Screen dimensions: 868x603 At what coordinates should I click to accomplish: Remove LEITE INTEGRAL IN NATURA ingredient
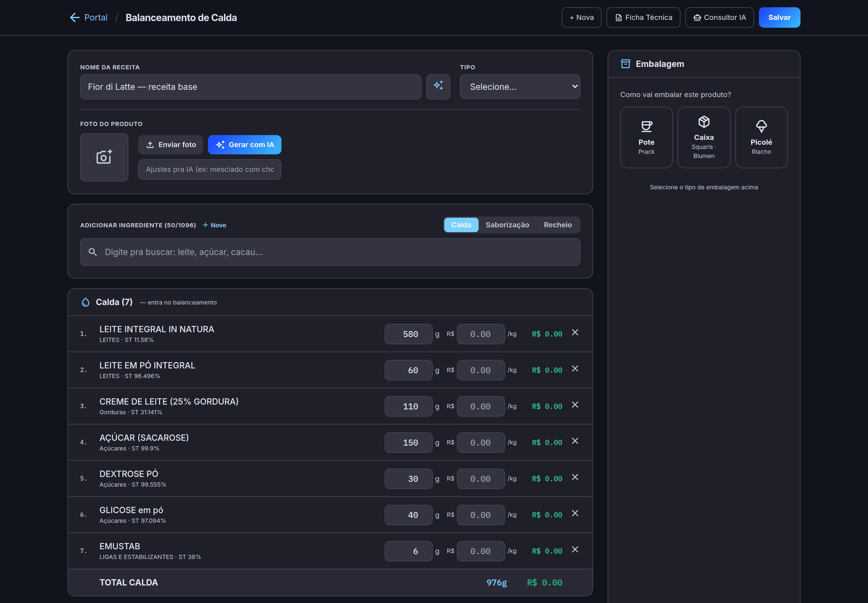point(574,332)
